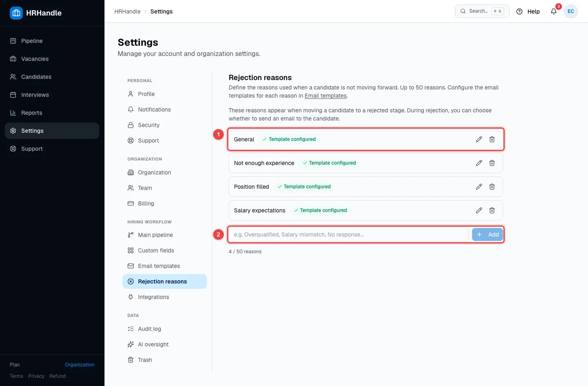Click the Salary expectations reason name
Screen dimensions: 588x386
point(260,210)
